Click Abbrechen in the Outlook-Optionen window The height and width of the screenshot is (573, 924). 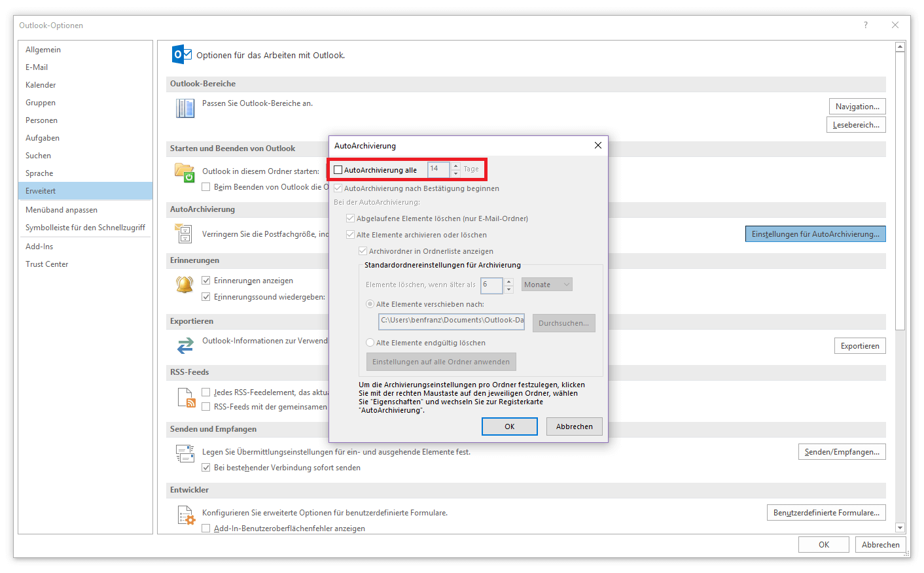[x=880, y=545]
